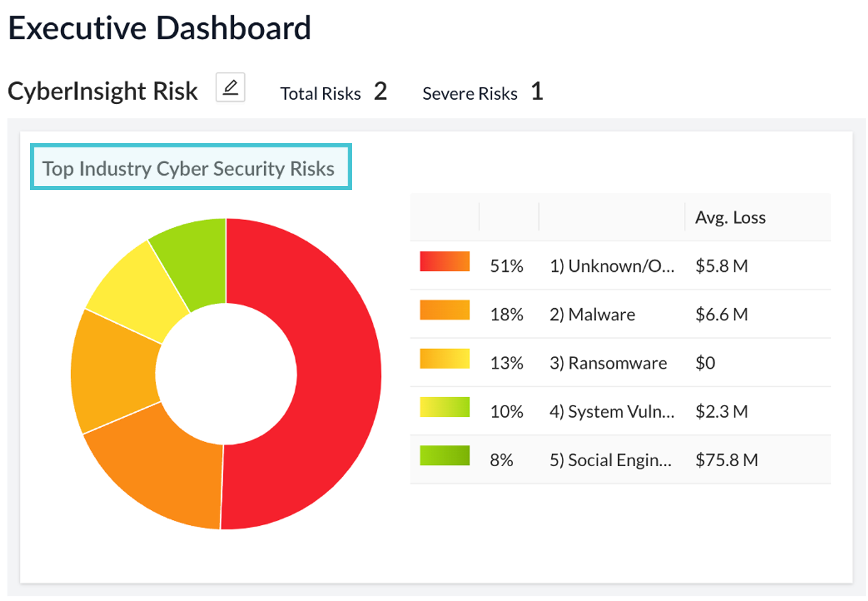Open the 5) Social Engin... row

(611, 460)
